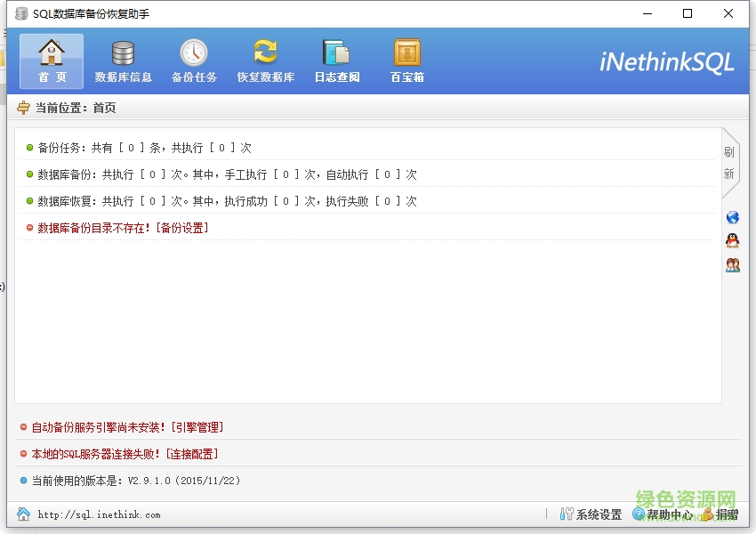Click the globe icon on the right sidebar
The image size is (756, 534).
[x=731, y=216]
